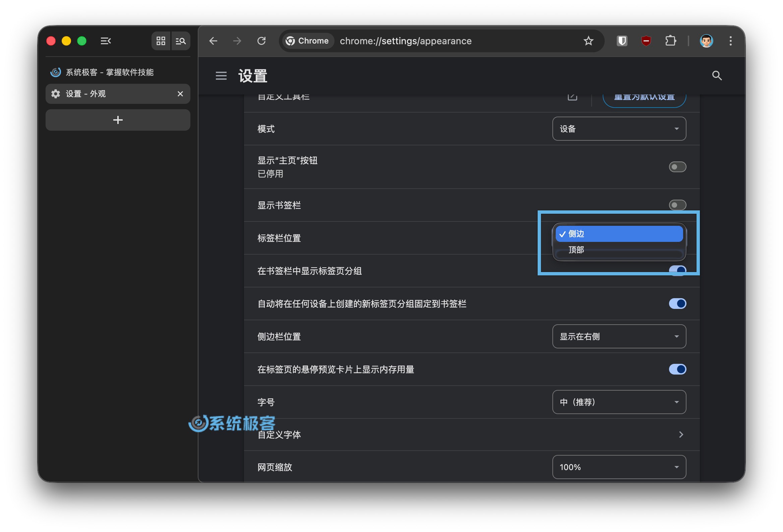The height and width of the screenshot is (532, 783).
Task: Open the 模式 dropdown showing 设备
Action: pyautogui.click(x=619, y=129)
